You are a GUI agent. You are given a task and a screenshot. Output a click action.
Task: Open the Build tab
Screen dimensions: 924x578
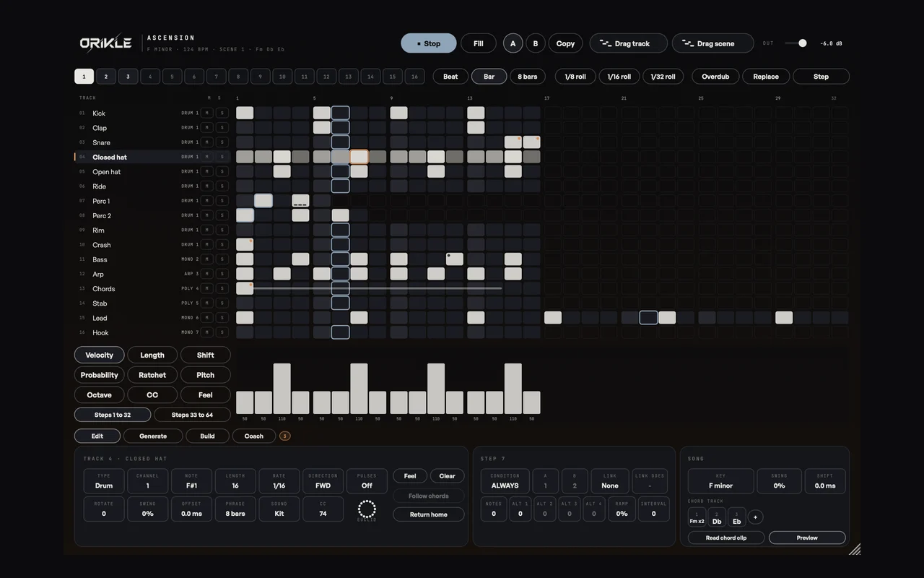[x=207, y=436]
